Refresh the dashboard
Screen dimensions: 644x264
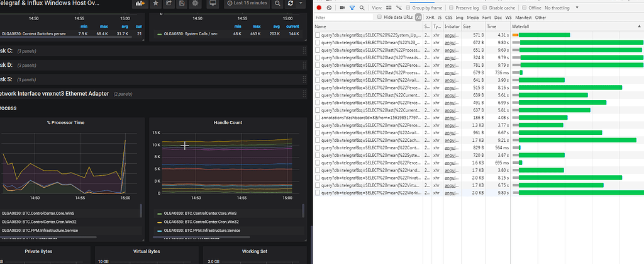[x=292, y=4]
